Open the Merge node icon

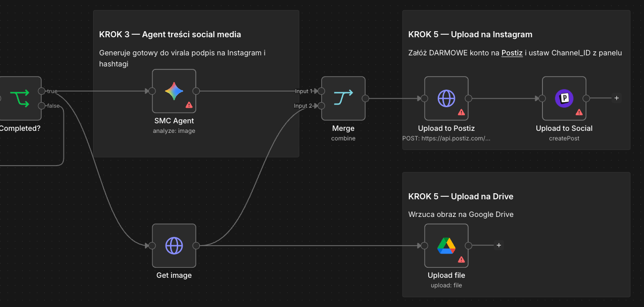[x=343, y=98]
